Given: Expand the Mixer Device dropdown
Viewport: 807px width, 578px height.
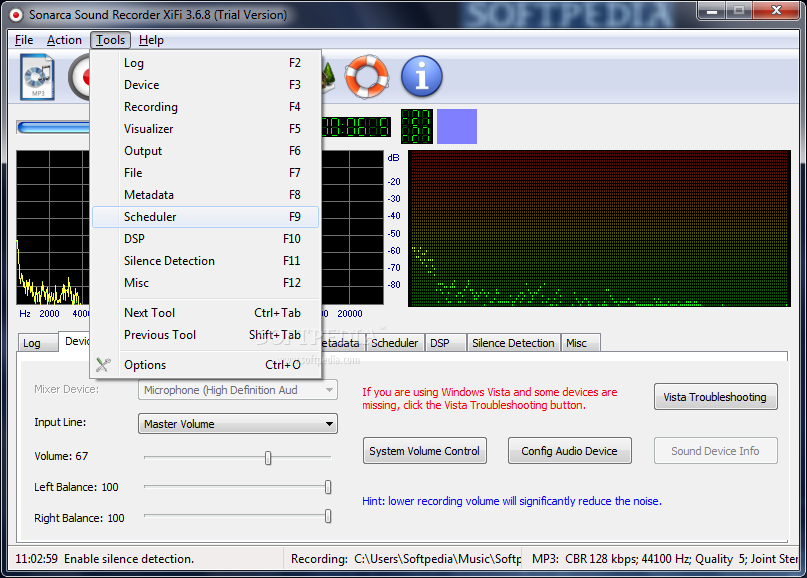Looking at the screenshot, I should 238,390.
